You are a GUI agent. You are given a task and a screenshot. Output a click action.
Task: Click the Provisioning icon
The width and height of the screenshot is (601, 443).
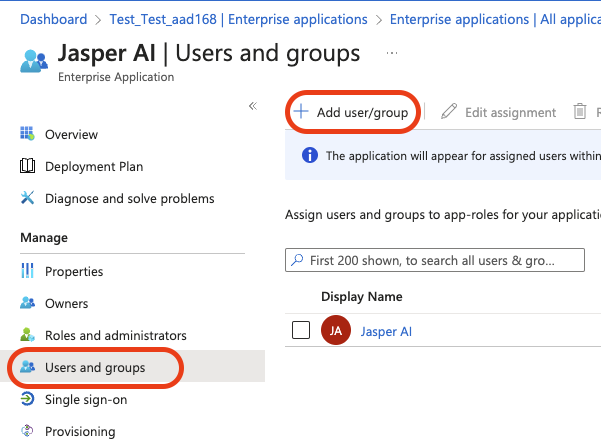[27, 432]
